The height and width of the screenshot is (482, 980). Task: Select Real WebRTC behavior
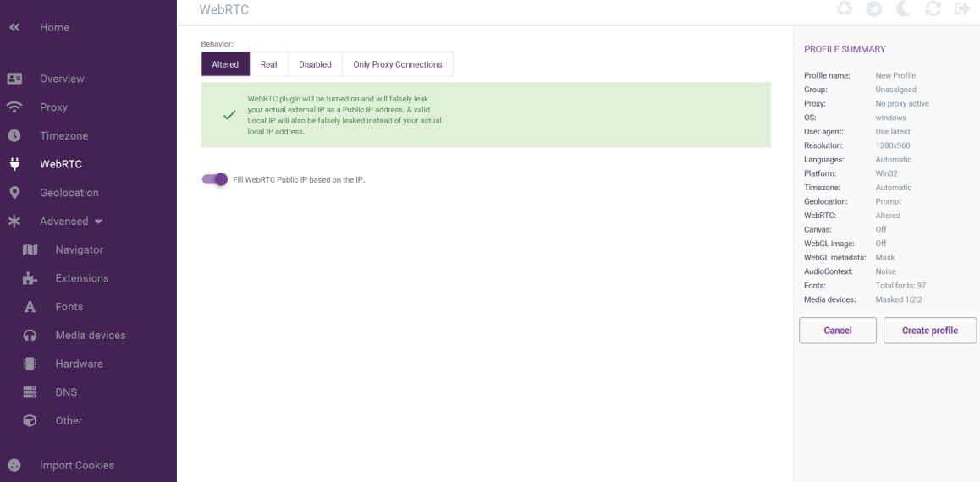pyautogui.click(x=269, y=64)
